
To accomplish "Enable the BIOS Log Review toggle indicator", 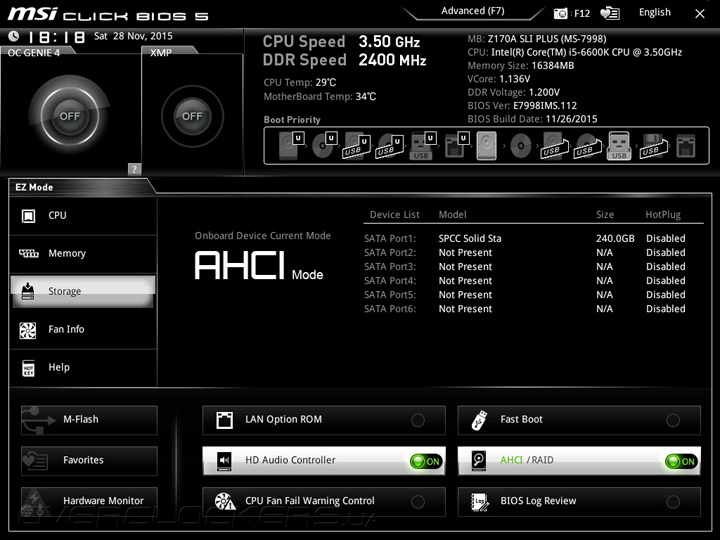I will coord(673,502).
